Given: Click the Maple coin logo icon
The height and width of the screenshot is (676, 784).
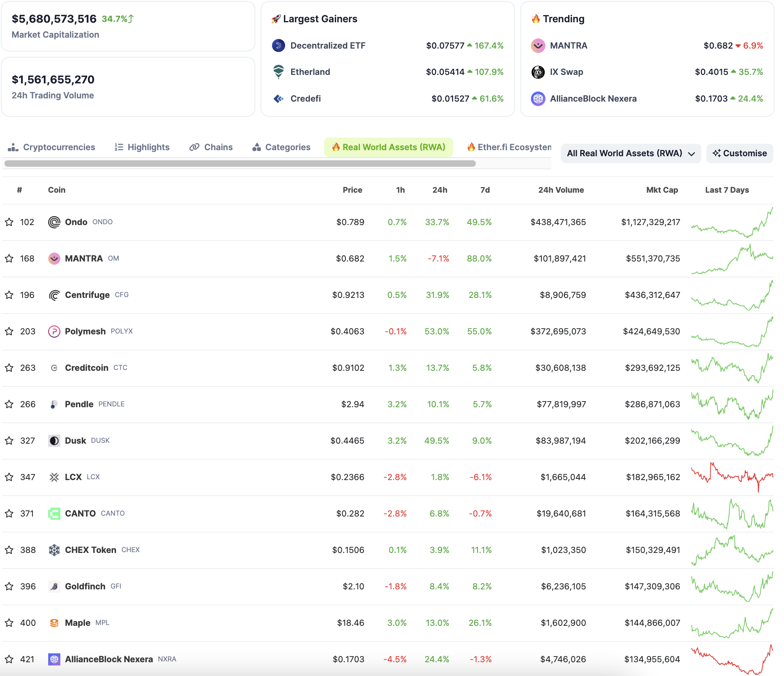Looking at the screenshot, I should [54, 623].
